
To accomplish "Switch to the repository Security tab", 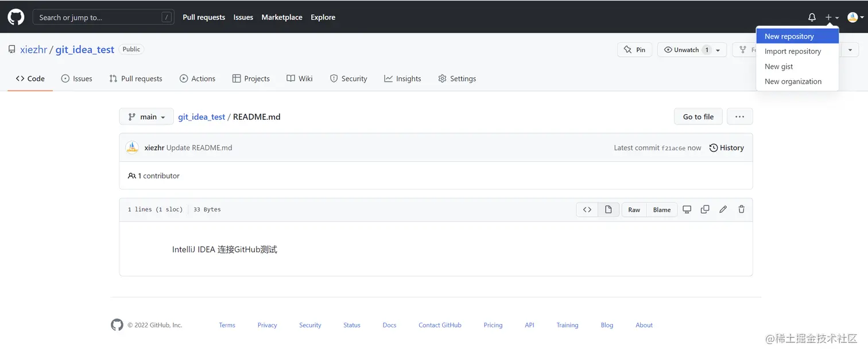I will pos(348,79).
